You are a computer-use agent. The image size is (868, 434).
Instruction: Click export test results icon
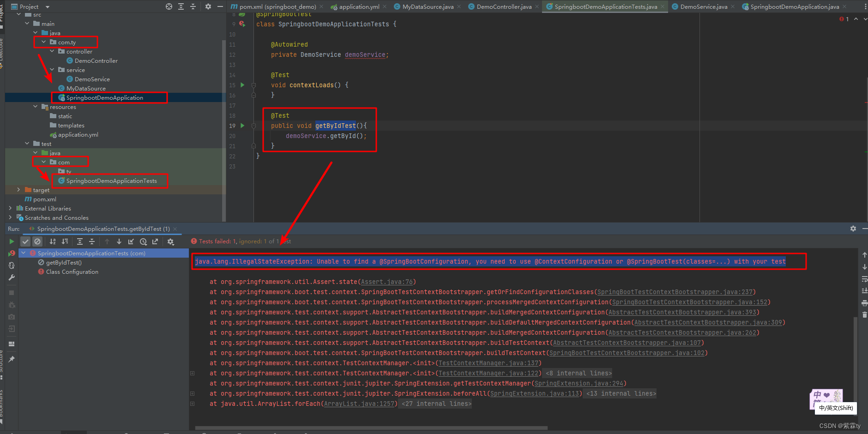(x=155, y=241)
